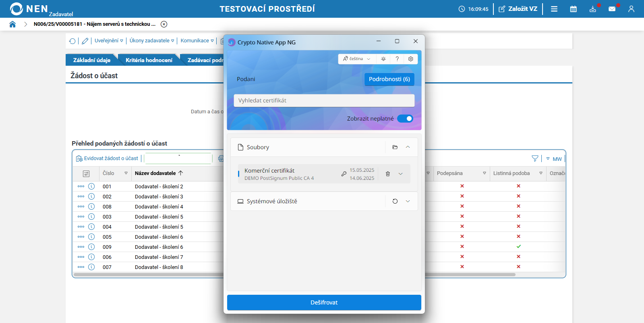Open row actions dots for row 007
Viewport: 644px width, 323px height.
point(81,267)
